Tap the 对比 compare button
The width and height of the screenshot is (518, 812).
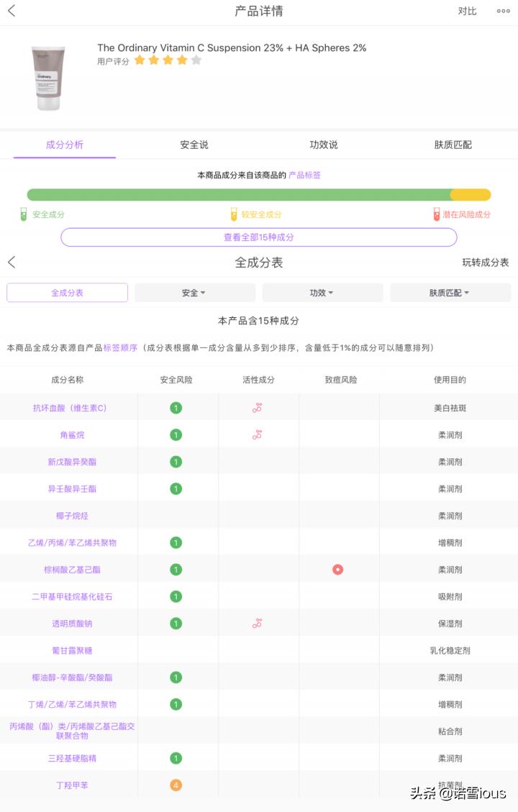tap(467, 11)
